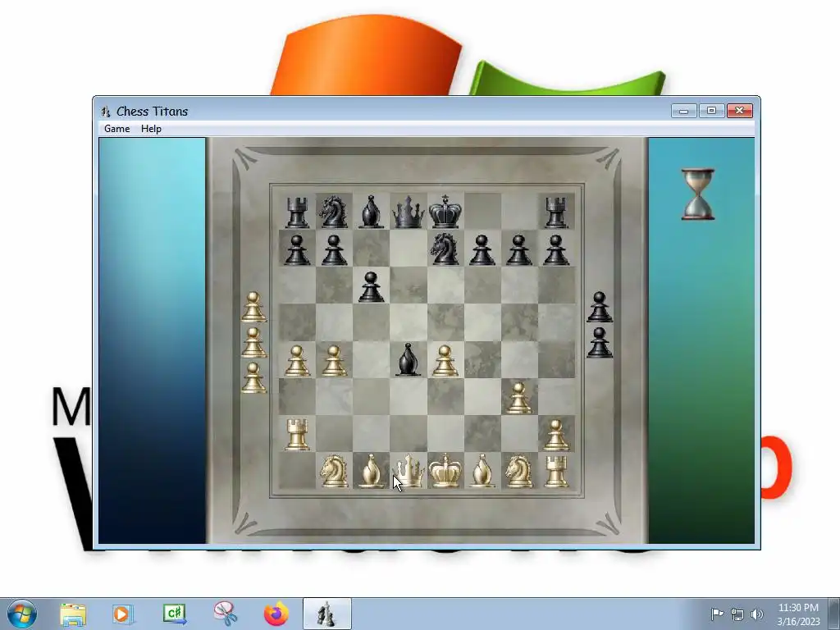Launch Windows Media Player from the taskbar
This screenshot has width=840, height=630.
click(122, 614)
